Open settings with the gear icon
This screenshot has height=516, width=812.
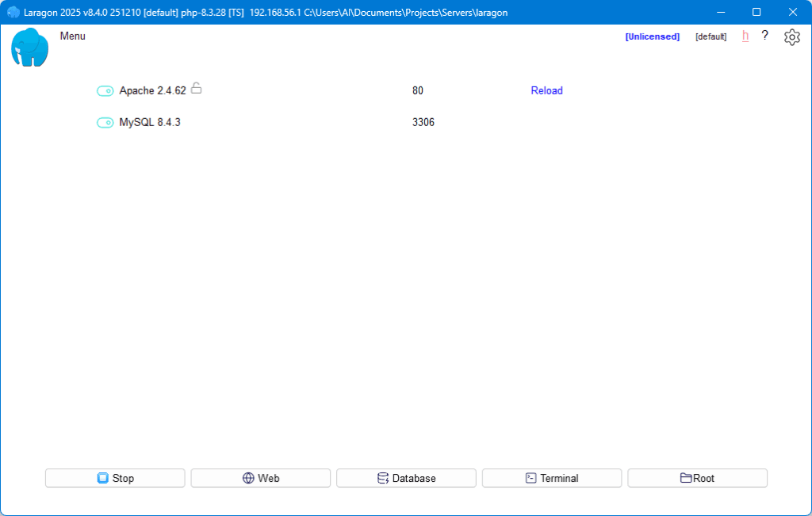click(791, 36)
